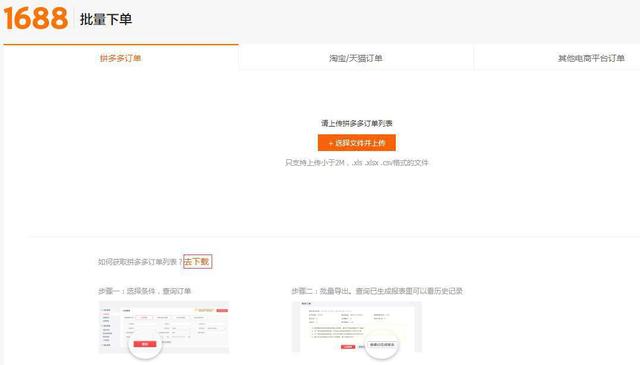
Task: Click the red button at the top right of the step one image
Action: [x=222, y=311]
